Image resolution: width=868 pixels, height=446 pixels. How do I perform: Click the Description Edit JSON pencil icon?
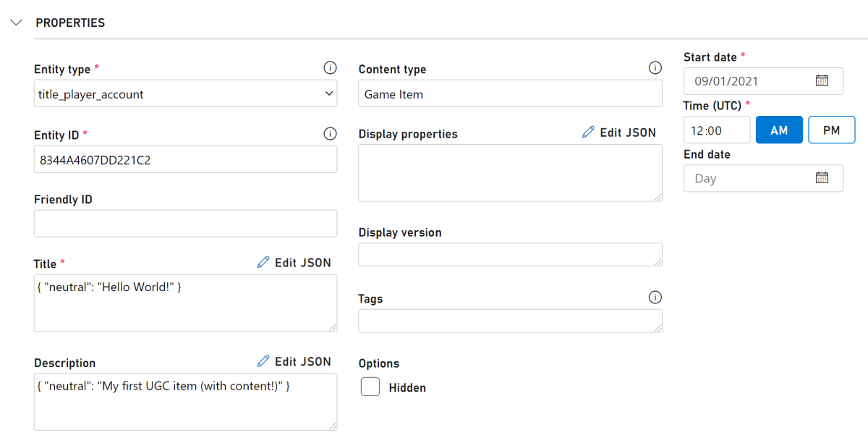pyautogui.click(x=263, y=361)
